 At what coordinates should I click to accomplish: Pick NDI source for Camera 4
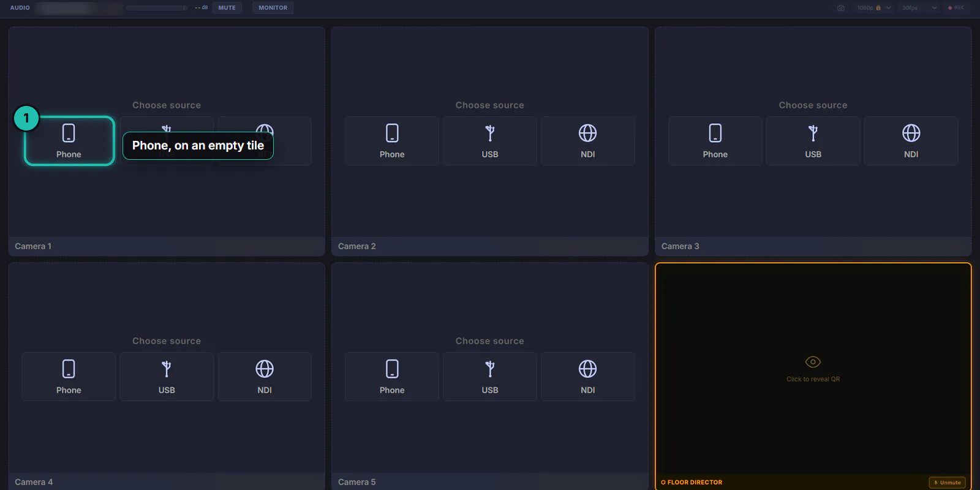tap(265, 377)
